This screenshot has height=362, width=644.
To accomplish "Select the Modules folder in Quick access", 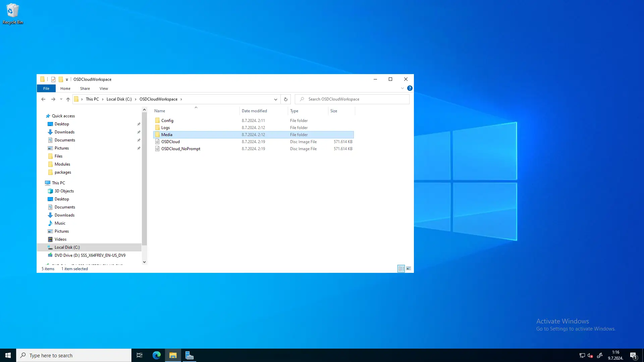I will (62, 164).
